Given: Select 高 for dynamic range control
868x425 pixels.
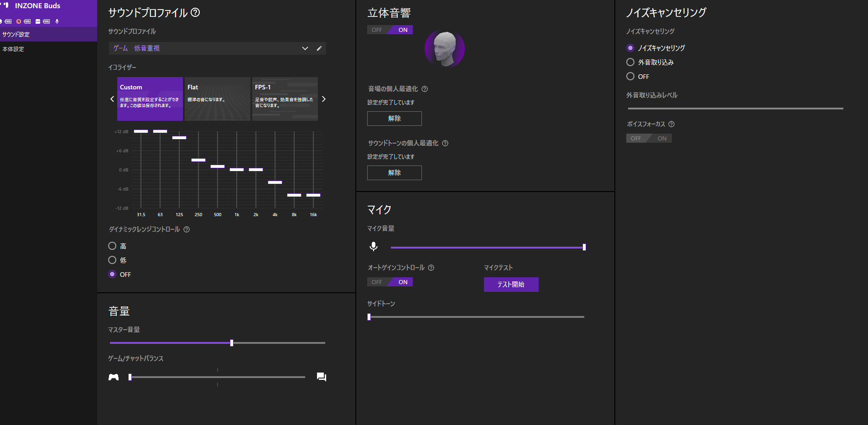Looking at the screenshot, I should [112, 246].
